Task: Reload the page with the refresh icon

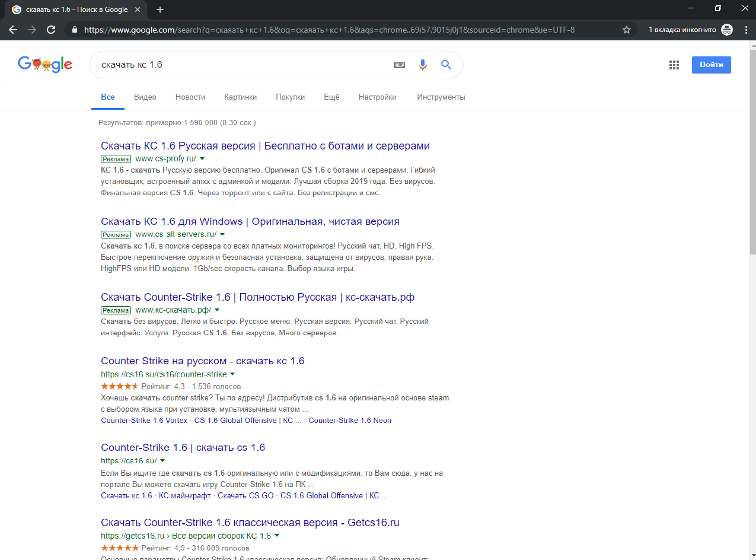Action: pyautogui.click(x=51, y=30)
